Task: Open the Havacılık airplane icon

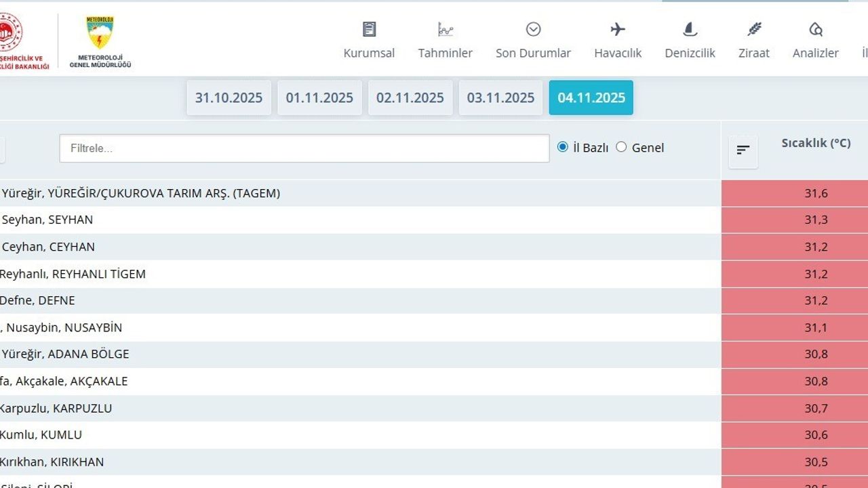Action: click(x=617, y=29)
